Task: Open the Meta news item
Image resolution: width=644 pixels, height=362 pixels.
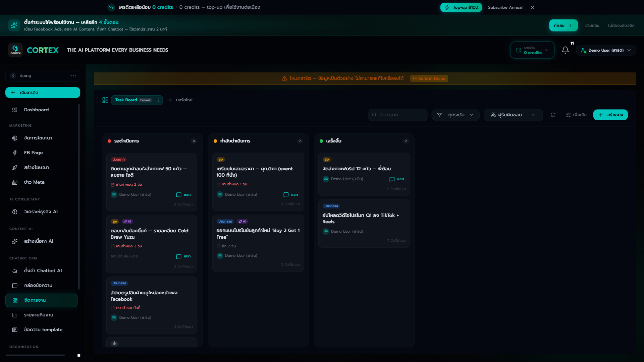Action: click(x=41, y=182)
